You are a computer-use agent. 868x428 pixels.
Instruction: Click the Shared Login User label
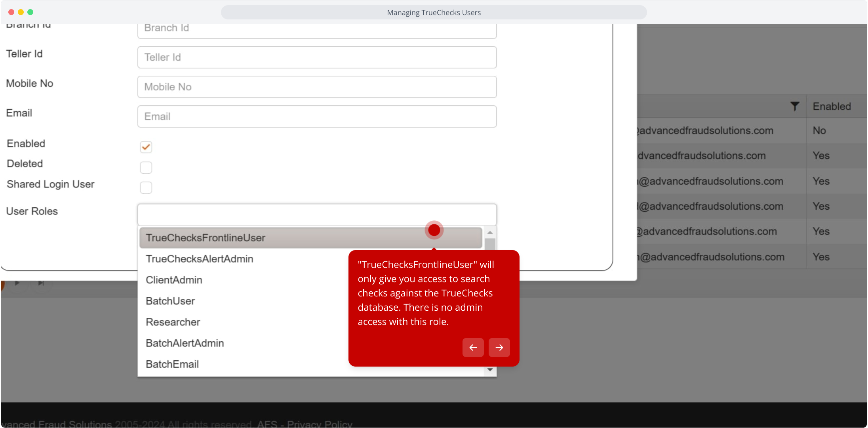click(x=50, y=184)
